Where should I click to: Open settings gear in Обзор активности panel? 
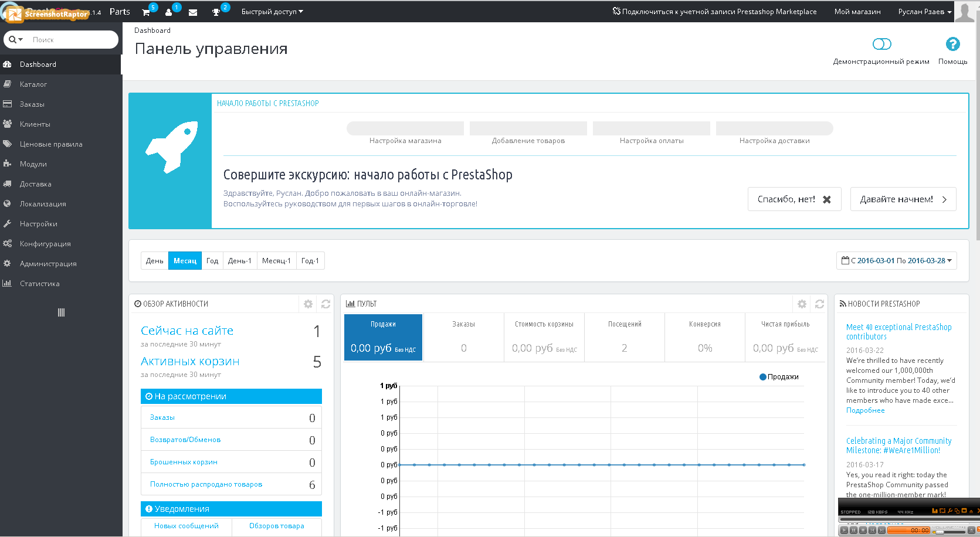308,304
